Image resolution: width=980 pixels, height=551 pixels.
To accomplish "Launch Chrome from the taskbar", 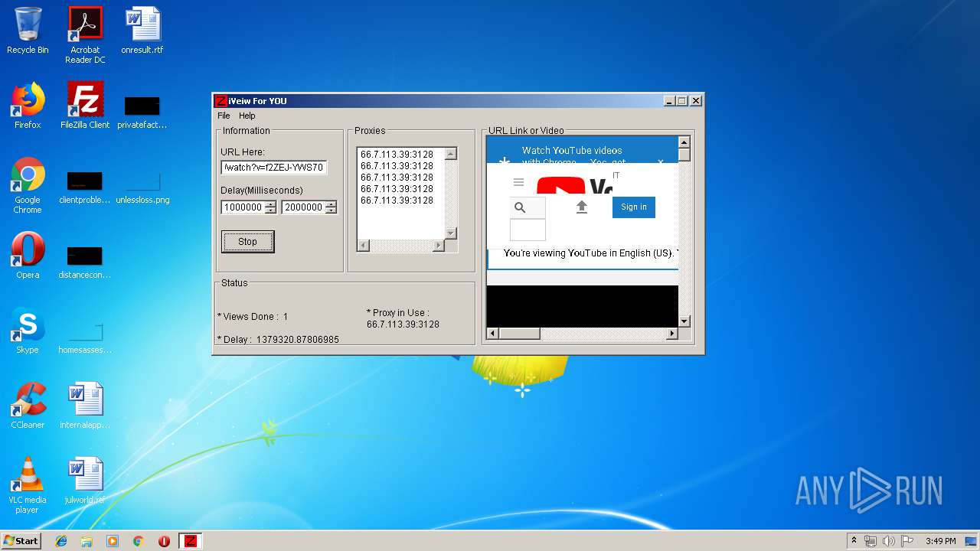I will (139, 541).
